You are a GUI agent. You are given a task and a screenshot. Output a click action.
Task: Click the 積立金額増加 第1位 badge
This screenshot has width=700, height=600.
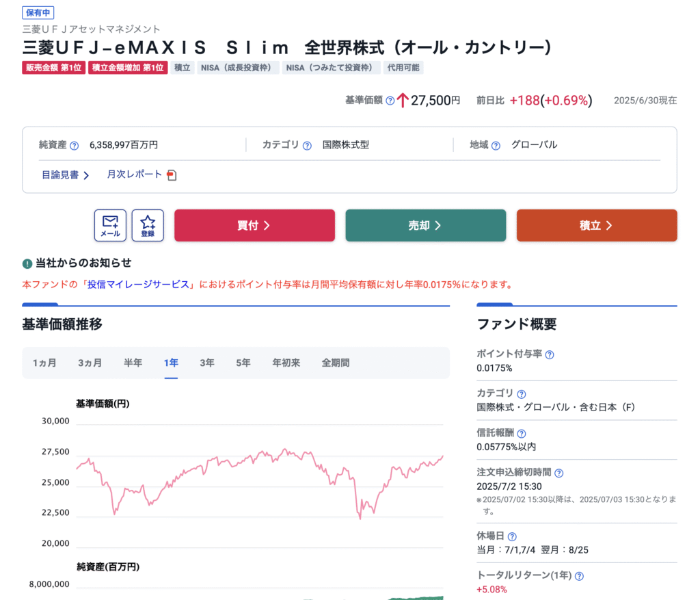[x=128, y=68]
